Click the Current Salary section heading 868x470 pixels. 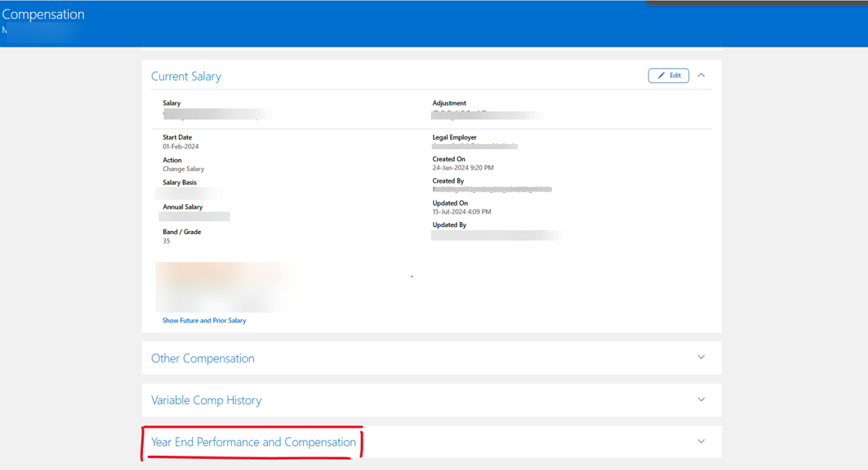186,76
